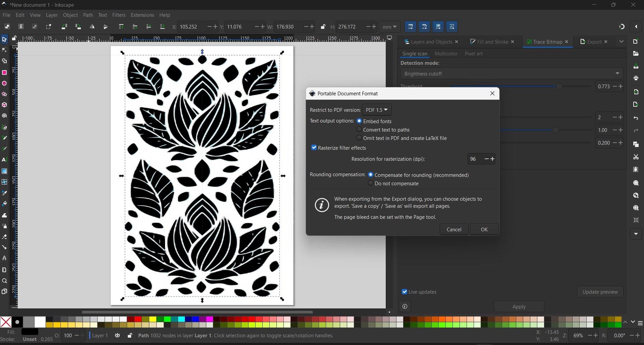Image resolution: width=644 pixels, height=345 pixels.
Task: Select the Measure tool
Action: click(4, 270)
